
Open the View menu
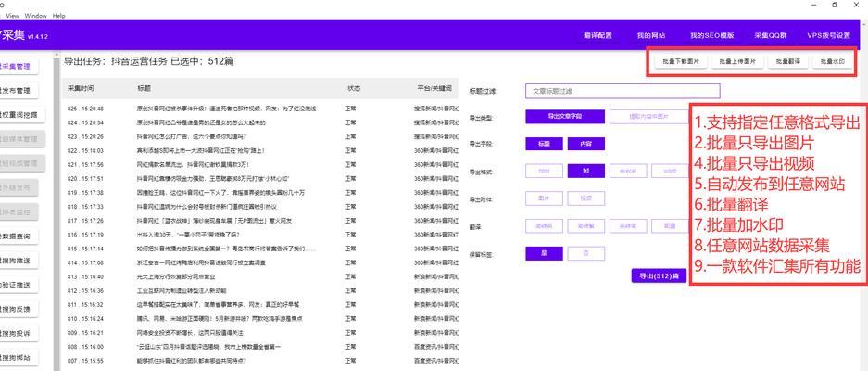pyautogui.click(x=12, y=16)
